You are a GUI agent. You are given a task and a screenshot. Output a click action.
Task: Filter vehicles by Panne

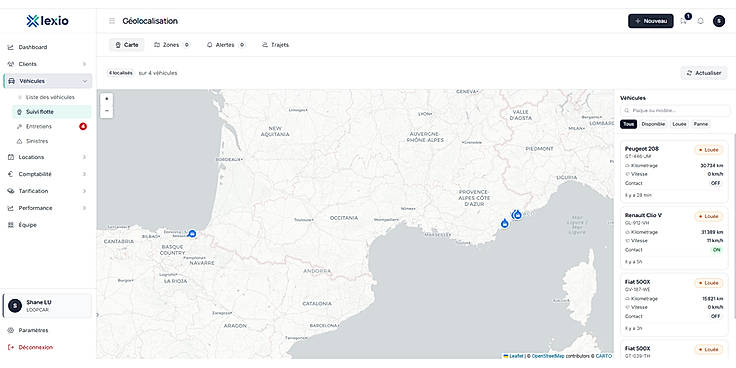point(701,124)
